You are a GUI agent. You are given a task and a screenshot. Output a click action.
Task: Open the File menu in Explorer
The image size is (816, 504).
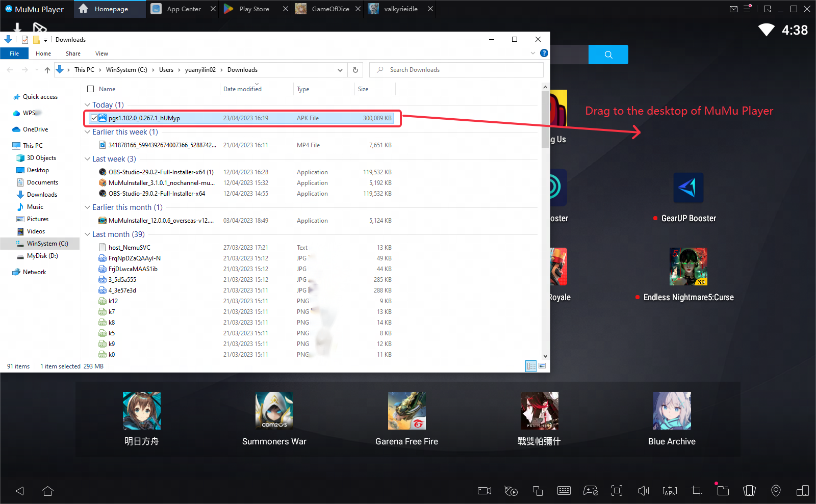[x=14, y=54]
